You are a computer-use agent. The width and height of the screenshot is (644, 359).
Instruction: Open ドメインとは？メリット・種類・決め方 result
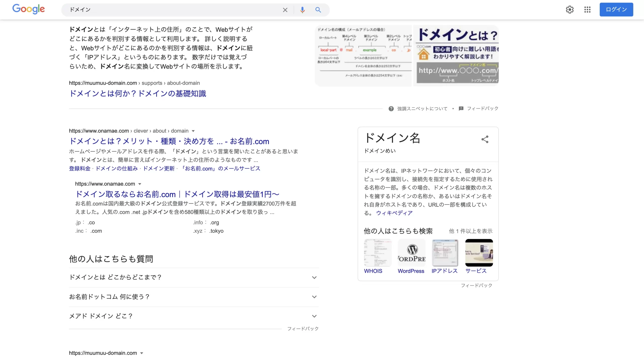[169, 141]
